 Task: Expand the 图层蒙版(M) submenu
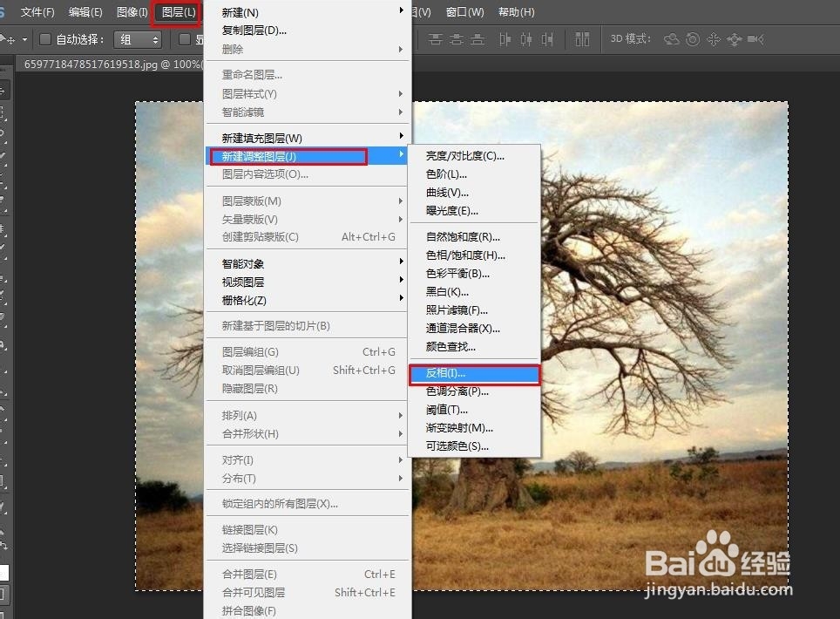click(x=401, y=201)
